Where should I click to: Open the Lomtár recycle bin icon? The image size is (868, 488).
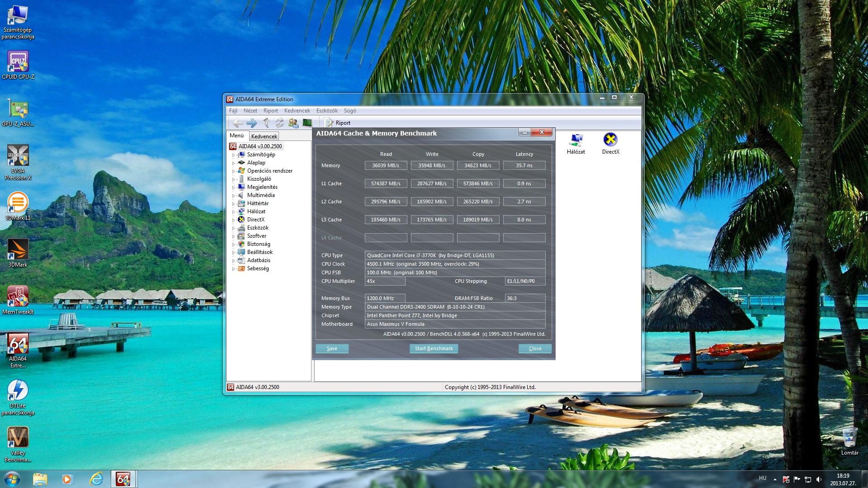click(849, 441)
